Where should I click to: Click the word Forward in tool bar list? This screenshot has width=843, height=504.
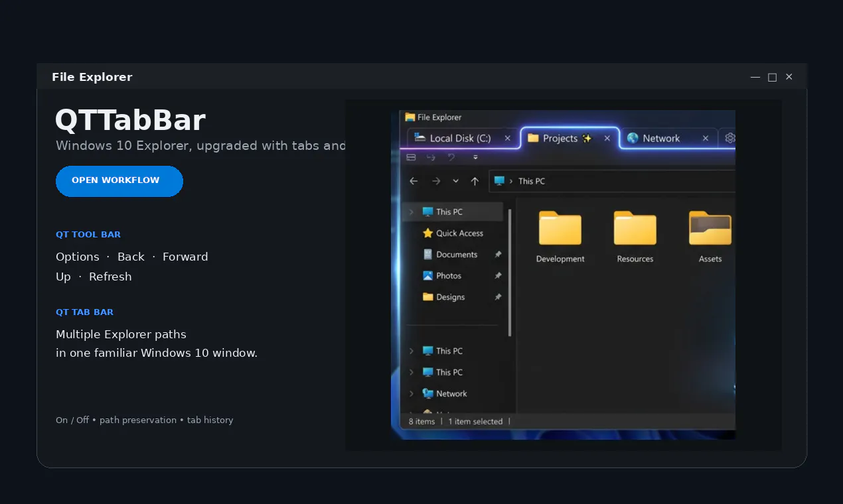click(185, 257)
